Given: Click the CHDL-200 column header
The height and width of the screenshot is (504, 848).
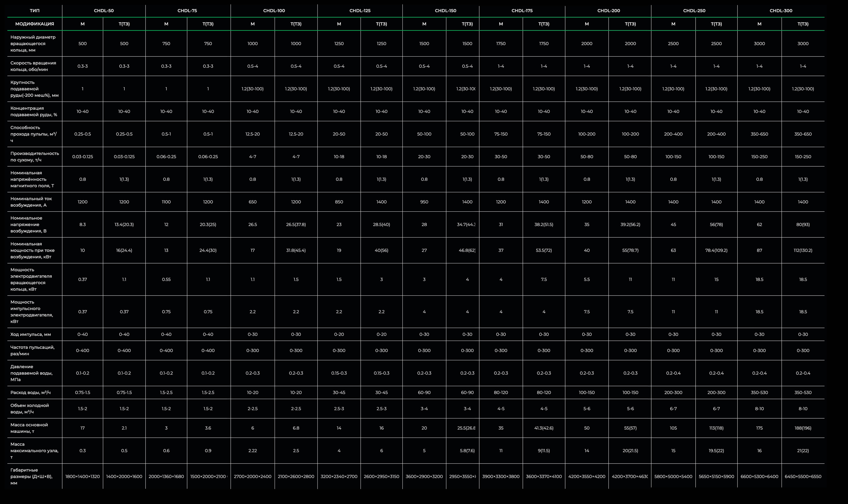Looking at the screenshot, I should click(608, 10).
